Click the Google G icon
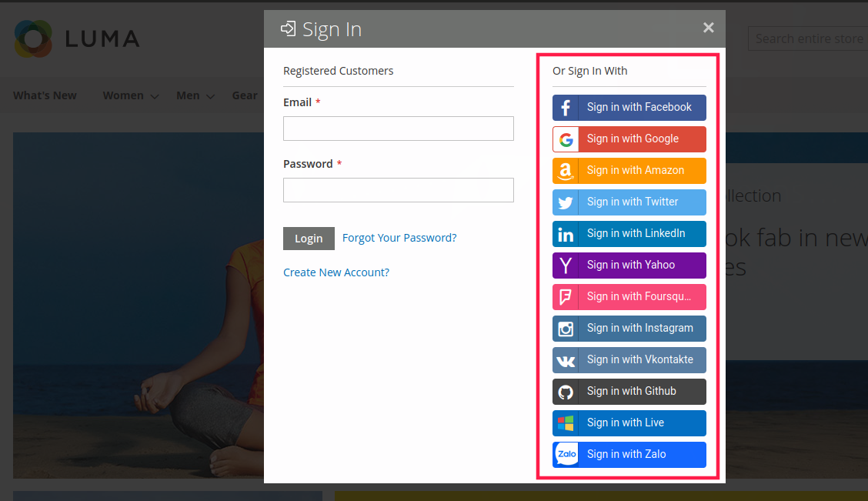Viewport: 868px width, 501px height. 566,139
